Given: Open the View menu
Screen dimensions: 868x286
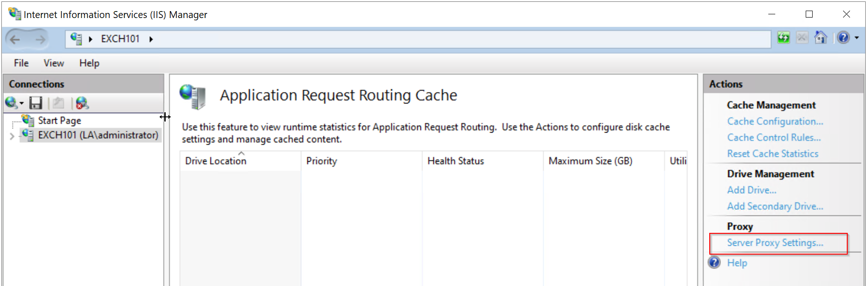Looking at the screenshot, I should click(54, 63).
